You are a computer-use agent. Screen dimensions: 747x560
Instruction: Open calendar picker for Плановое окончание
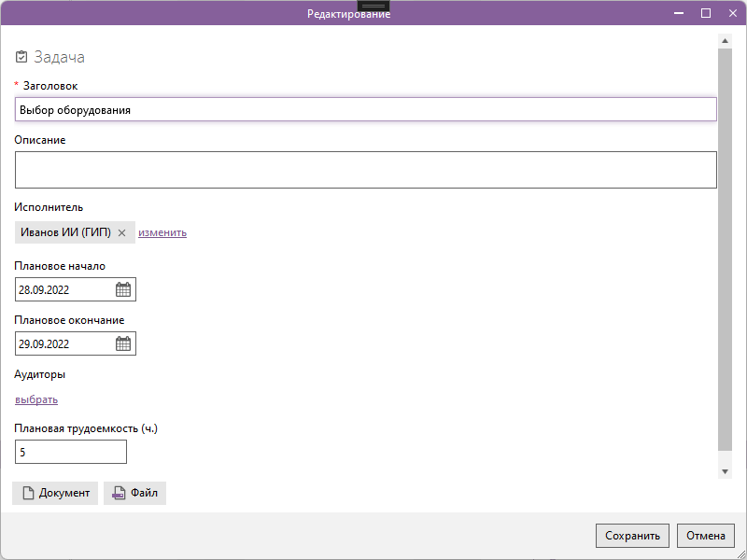[123, 343]
